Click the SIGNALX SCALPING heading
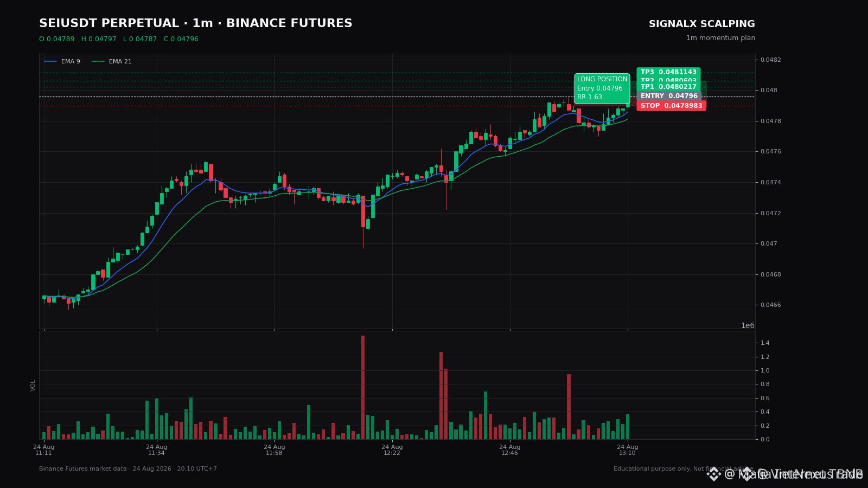The image size is (868, 488). [702, 24]
